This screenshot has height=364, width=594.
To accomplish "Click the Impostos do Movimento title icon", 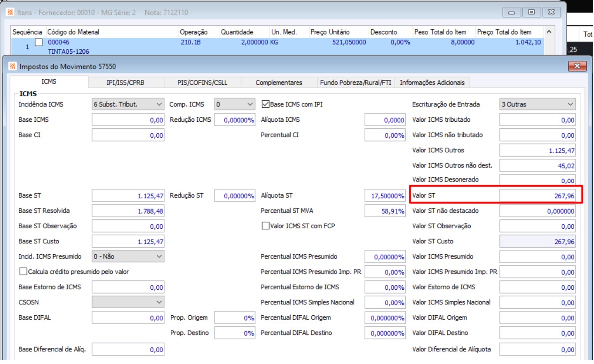I will coord(13,67).
